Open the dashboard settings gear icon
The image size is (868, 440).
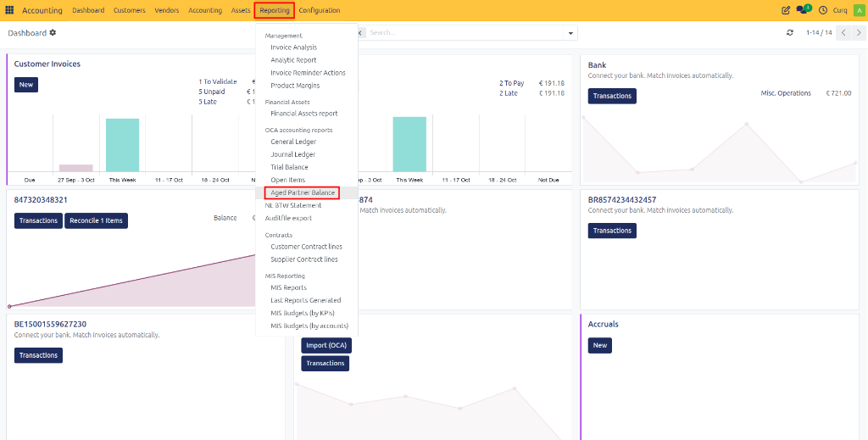53,33
